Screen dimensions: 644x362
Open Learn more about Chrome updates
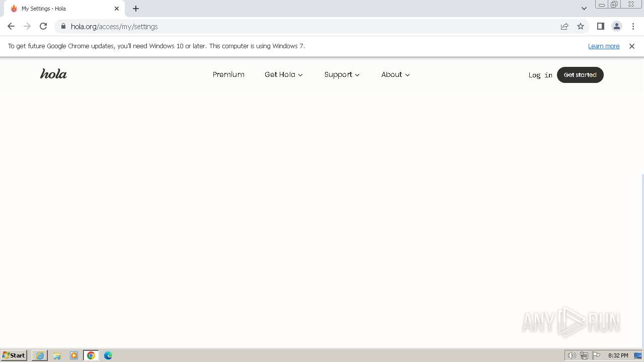coord(604,46)
